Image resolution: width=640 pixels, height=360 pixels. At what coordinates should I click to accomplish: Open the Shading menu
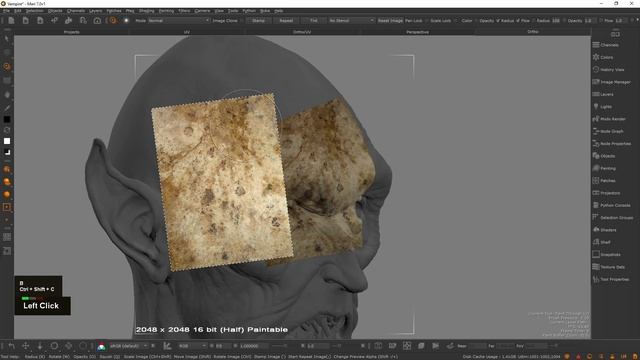point(147,11)
